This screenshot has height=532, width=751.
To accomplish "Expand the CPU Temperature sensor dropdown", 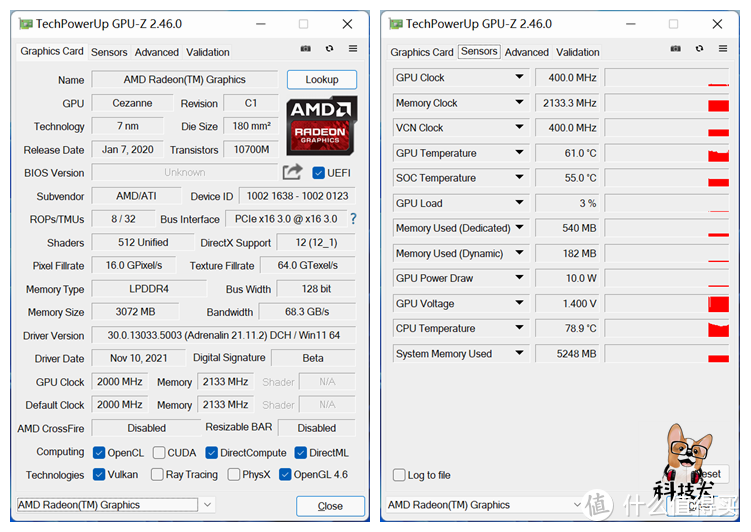I will [x=519, y=328].
